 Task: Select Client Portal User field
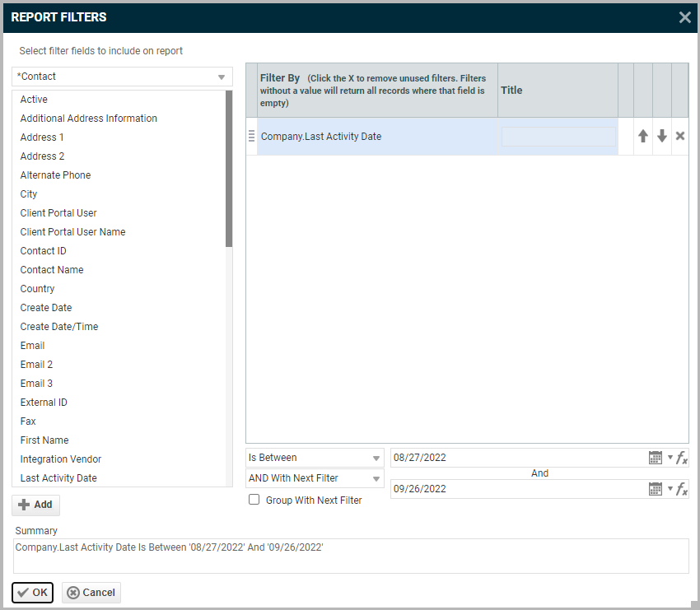pyautogui.click(x=58, y=213)
